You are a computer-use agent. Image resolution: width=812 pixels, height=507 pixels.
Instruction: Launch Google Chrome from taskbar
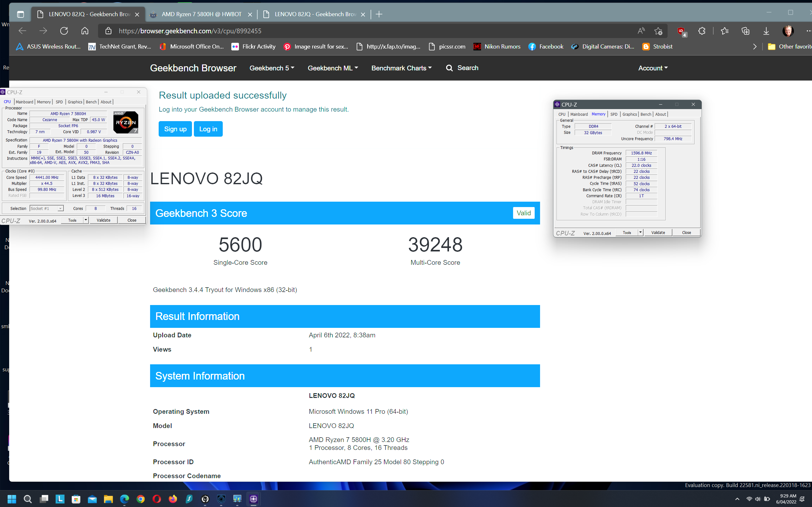coord(141,499)
